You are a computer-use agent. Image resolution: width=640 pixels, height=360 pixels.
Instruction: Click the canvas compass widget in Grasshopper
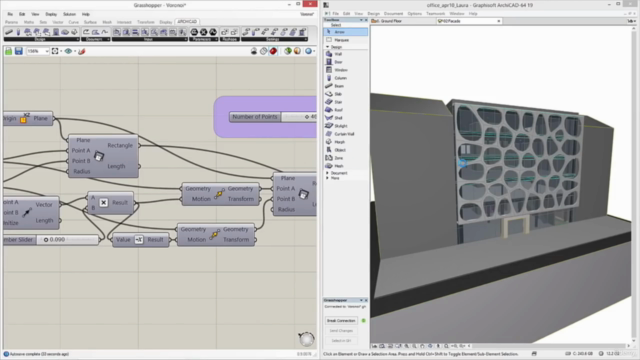(x=306, y=339)
